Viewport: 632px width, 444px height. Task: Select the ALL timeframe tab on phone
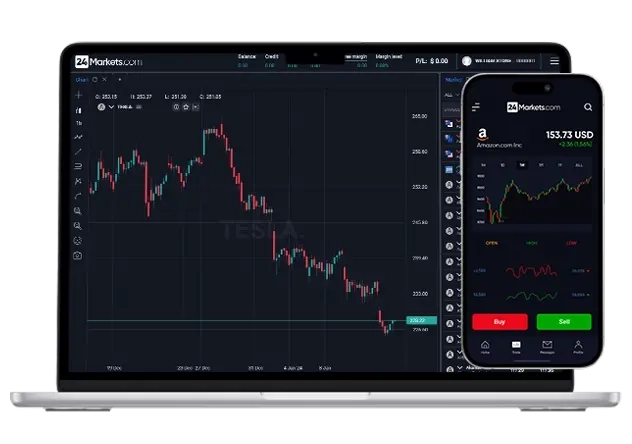coord(579,165)
